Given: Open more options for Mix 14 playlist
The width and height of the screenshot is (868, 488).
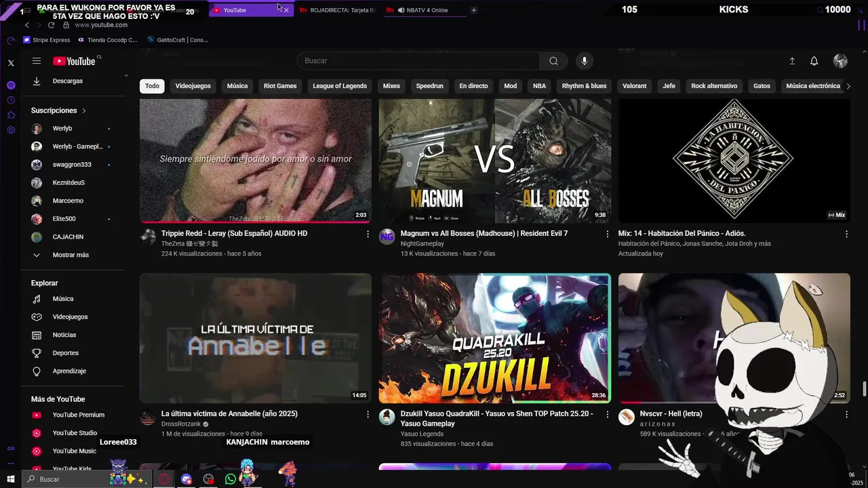Looking at the screenshot, I should (x=847, y=234).
